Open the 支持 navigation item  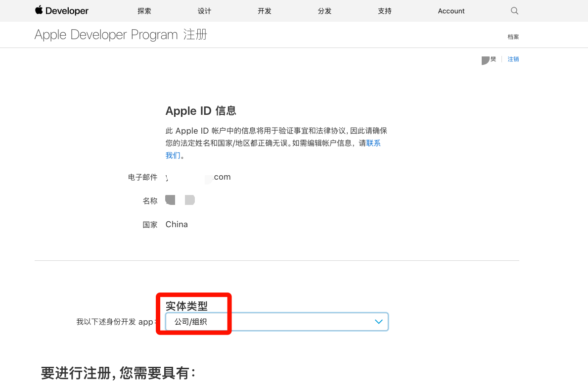click(385, 11)
